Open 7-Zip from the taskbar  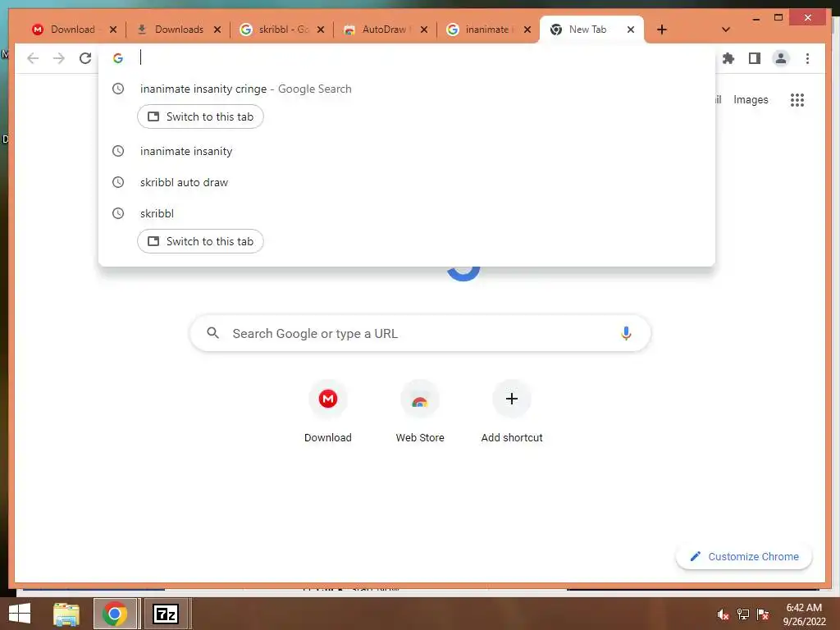[x=166, y=614]
